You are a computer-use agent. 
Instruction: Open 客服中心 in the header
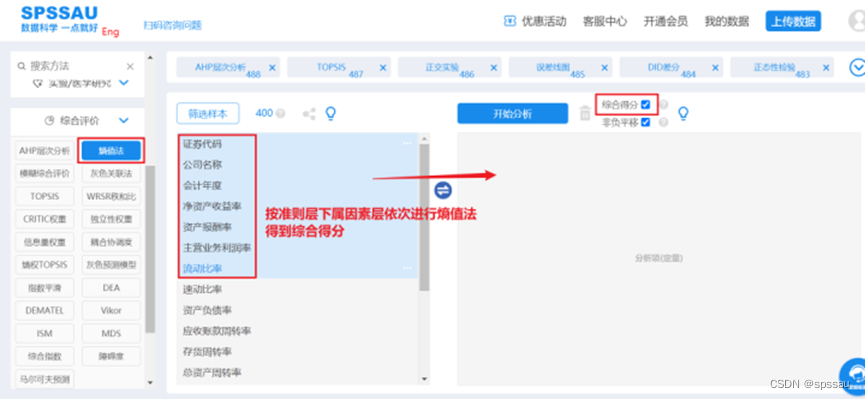(x=605, y=22)
